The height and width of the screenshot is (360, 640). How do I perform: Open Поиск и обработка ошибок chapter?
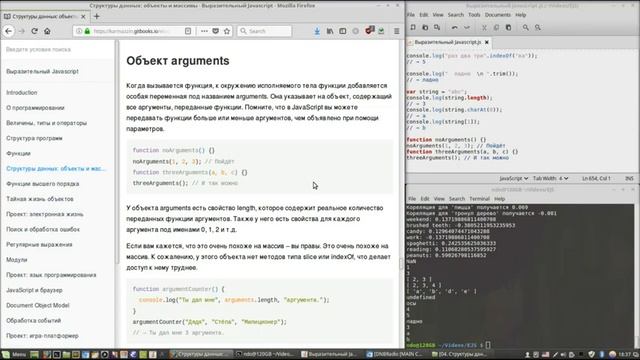click(43, 229)
